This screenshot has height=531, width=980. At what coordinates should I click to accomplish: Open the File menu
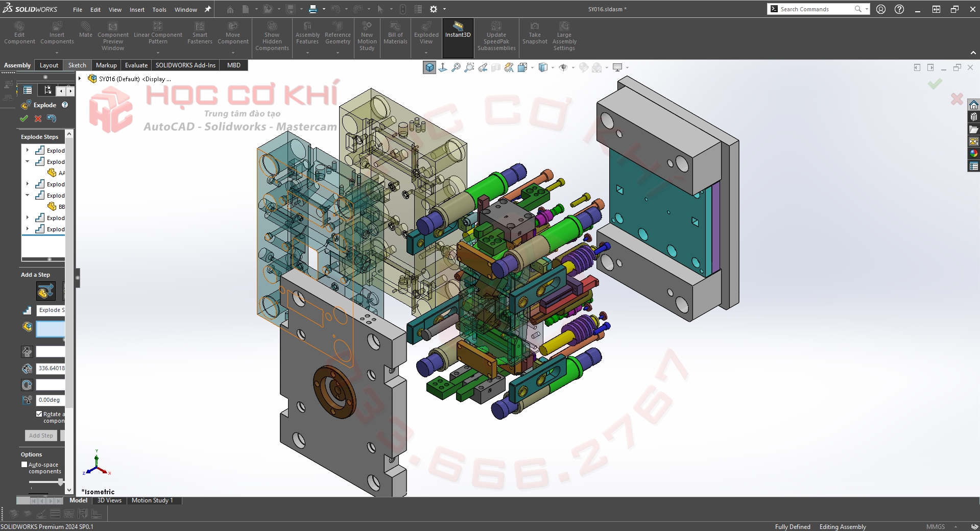coord(78,10)
